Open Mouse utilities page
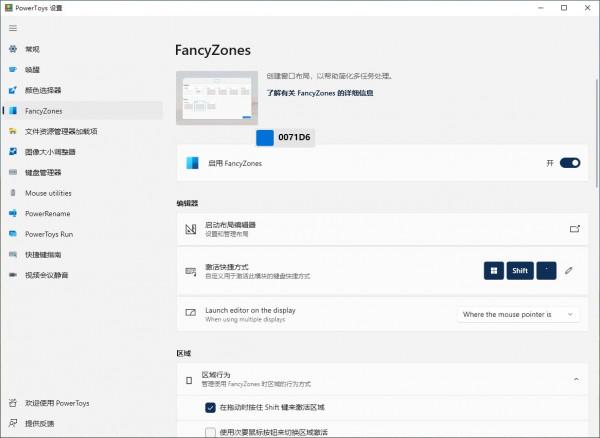 pos(82,193)
